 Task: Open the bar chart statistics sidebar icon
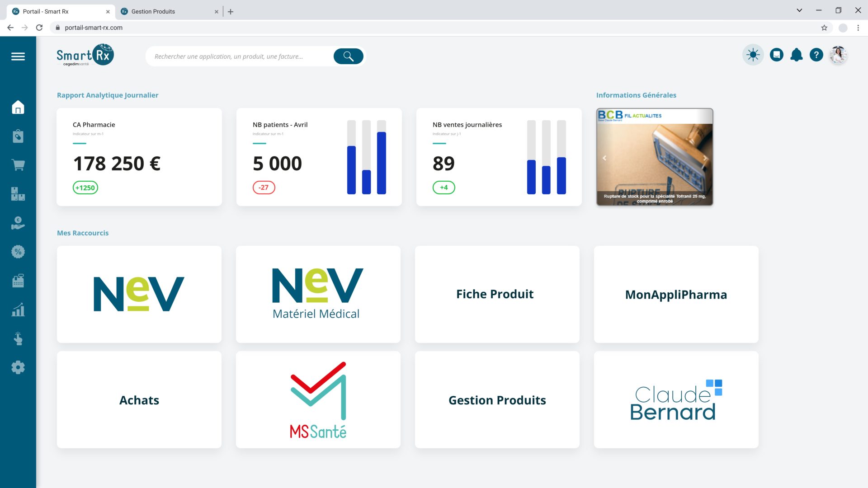tap(18, 310)
